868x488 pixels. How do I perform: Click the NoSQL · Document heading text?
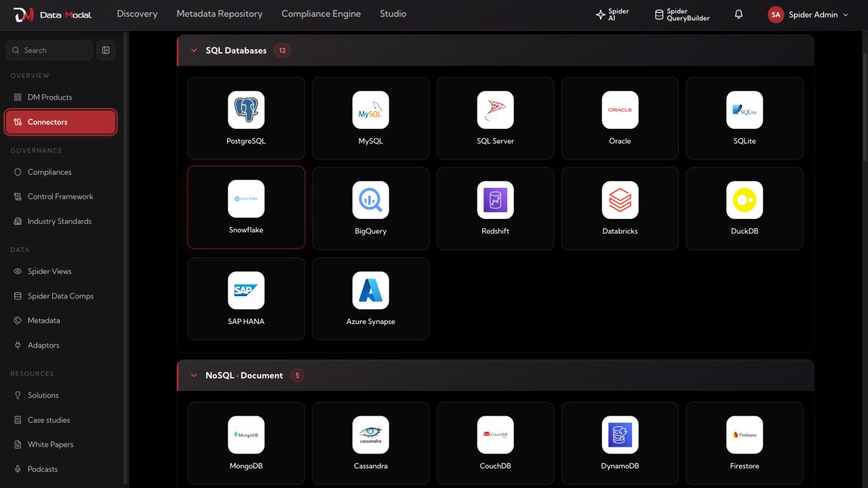tap(244, 375)
